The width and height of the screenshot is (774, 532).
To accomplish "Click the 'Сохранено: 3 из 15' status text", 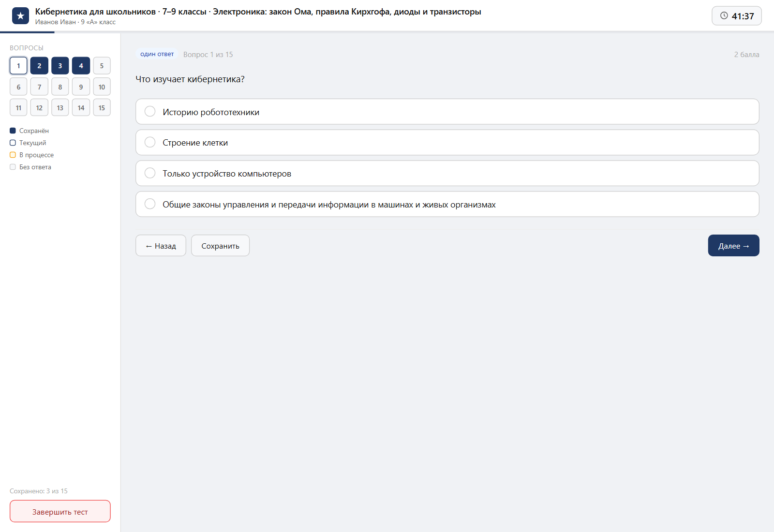I will pos(39,491).
